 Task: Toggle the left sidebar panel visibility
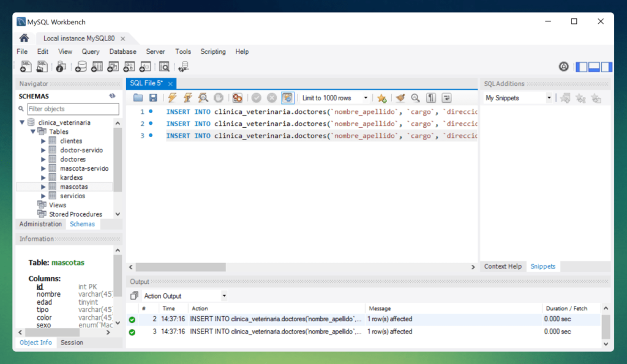[x=582, y=67]
